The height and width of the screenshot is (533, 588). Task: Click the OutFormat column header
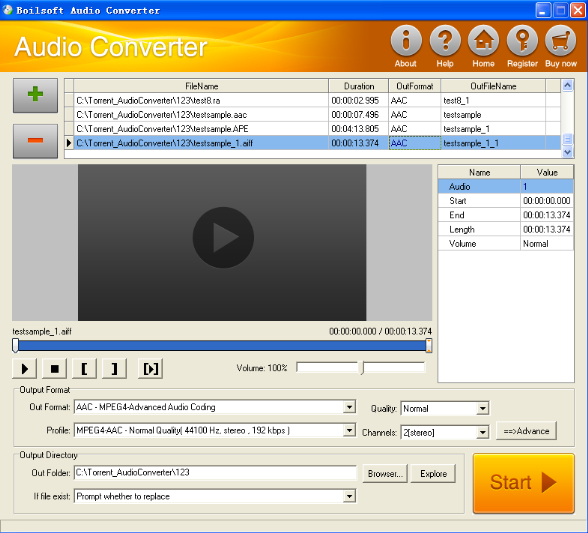point(414,86)
